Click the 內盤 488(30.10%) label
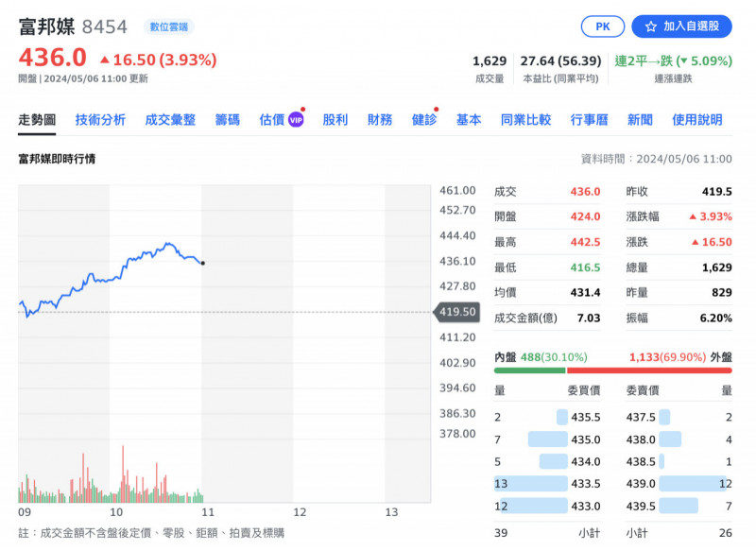Viewport: 756px width, 551px height. [541, 357]
